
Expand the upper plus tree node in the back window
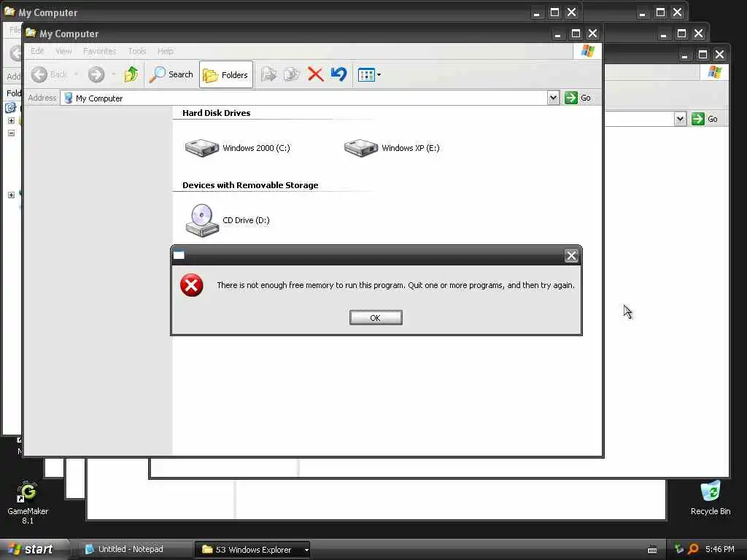11,120
